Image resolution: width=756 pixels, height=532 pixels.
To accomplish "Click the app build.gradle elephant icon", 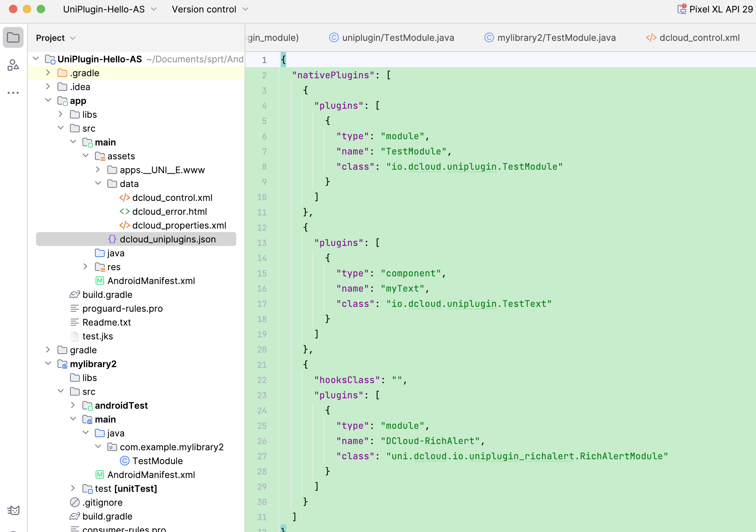I will point(74,295).
